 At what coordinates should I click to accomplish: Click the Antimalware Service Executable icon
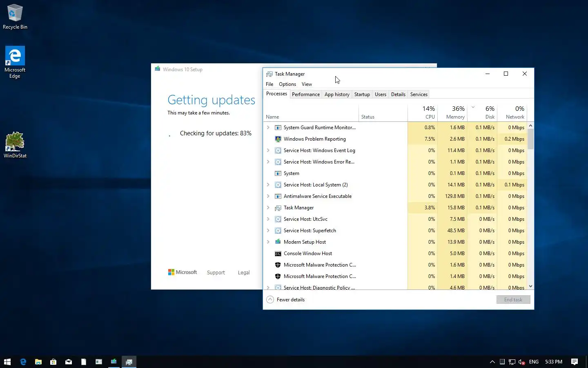278,196
